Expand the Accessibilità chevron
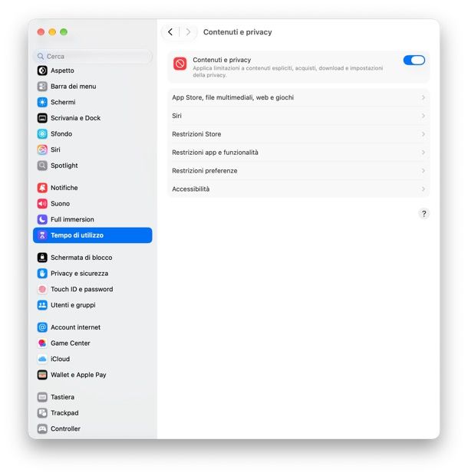 pyautogui.click(x=423, y=189)
